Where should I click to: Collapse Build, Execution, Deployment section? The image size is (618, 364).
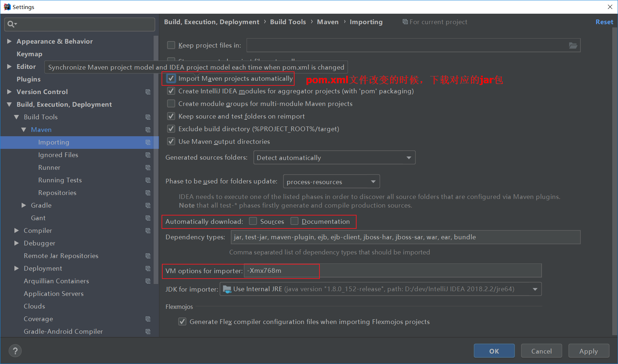tap(9, 105)
